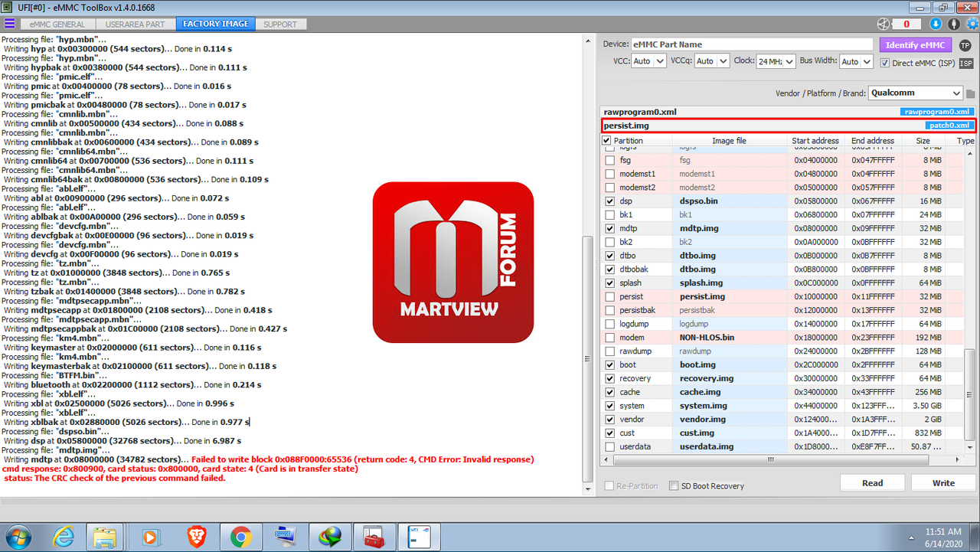The width and height of the screenshot is (980, 552).
Task: Browse firmware folder next to Qualcomm dropdown
Action: coord(971,93)
